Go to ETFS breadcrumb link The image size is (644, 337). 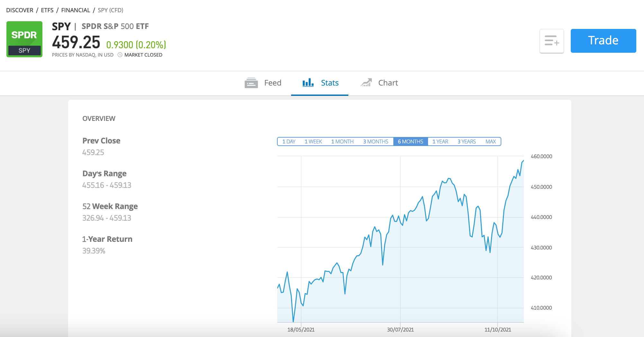point(47,10)
